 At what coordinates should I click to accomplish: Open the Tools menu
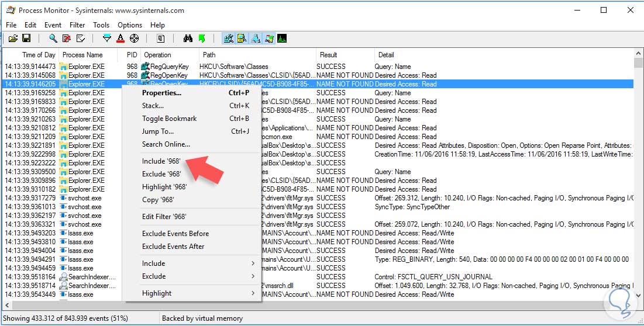coord(101,25)
